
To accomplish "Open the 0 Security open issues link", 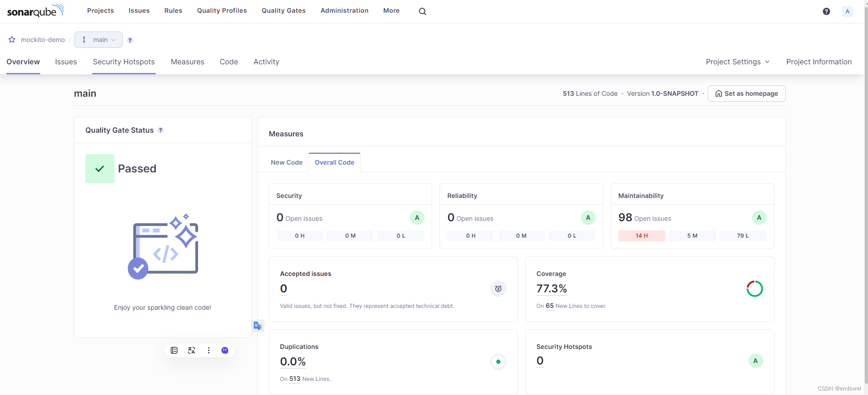I will tap(299, 218).
